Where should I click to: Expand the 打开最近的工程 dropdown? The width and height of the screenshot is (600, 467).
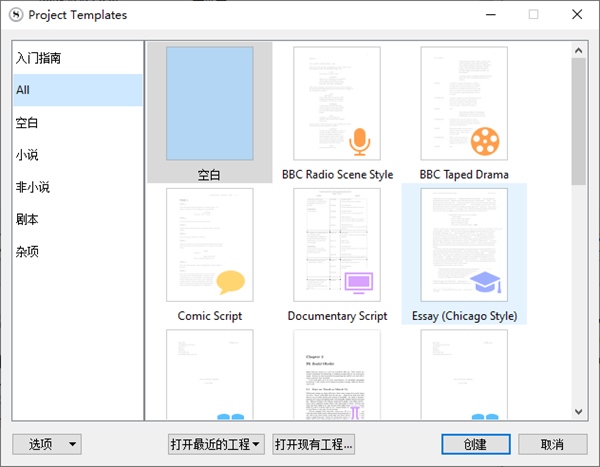click(216, 444)
